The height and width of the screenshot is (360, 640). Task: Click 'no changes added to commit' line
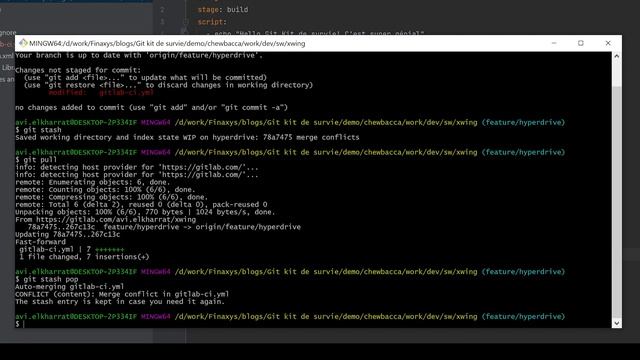tap(151, 107)
